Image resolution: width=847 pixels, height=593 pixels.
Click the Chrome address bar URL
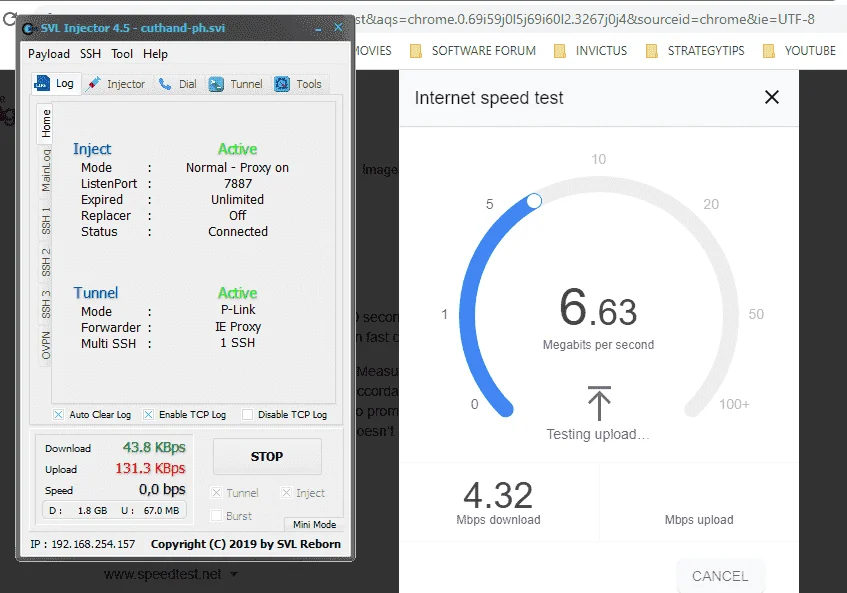pos(585,19)
